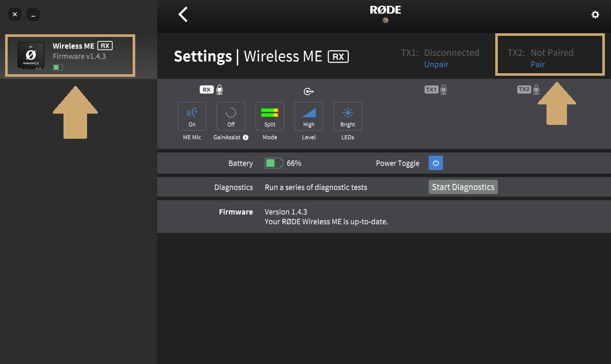Click the Split Mode indicator icon
Viewport: 611px width, 364px height.
[269, 116]
